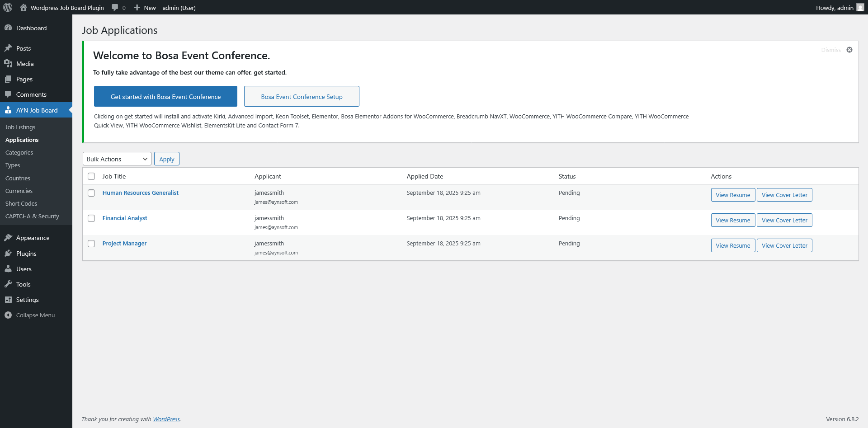Screen dimensions: 868x428
Task: Open the Financial Analyst job title link
Action: pos(125,218)
